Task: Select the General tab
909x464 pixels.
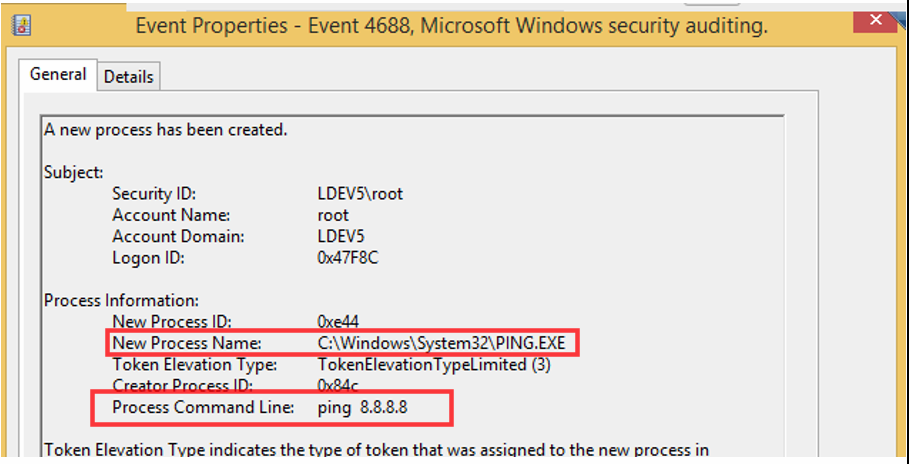Action: coord(57,75)
